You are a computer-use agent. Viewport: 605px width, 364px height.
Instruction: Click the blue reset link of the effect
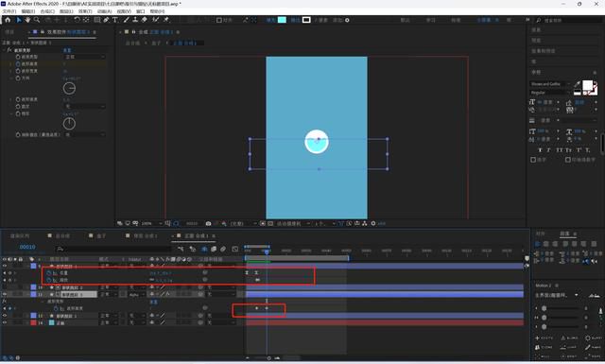(67, 50)
